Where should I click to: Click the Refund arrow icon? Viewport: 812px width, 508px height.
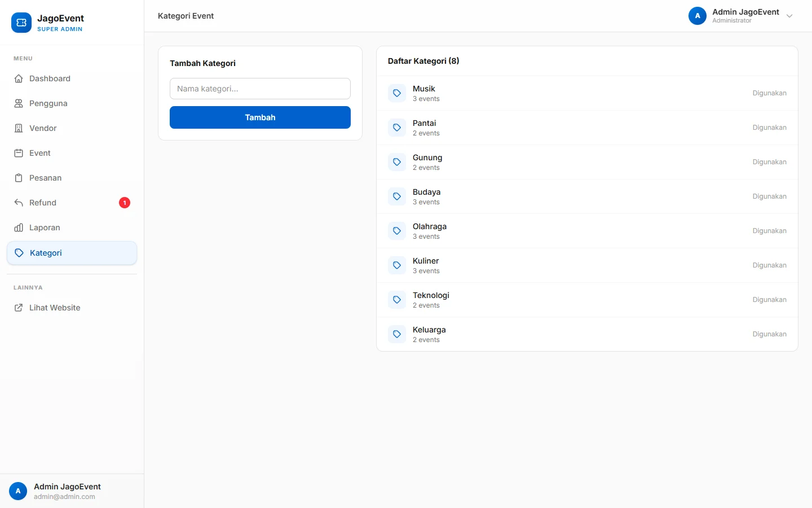19,203
